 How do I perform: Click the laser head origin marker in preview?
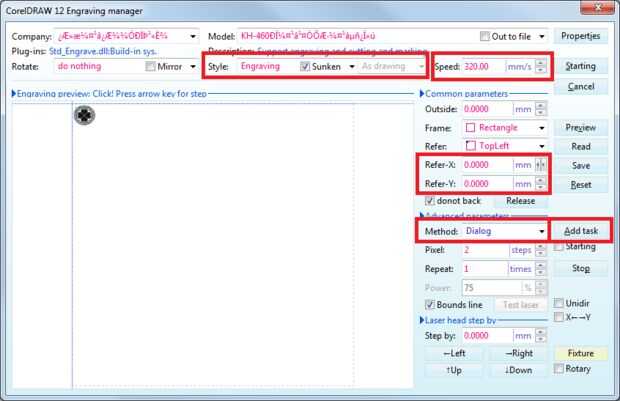84,115
